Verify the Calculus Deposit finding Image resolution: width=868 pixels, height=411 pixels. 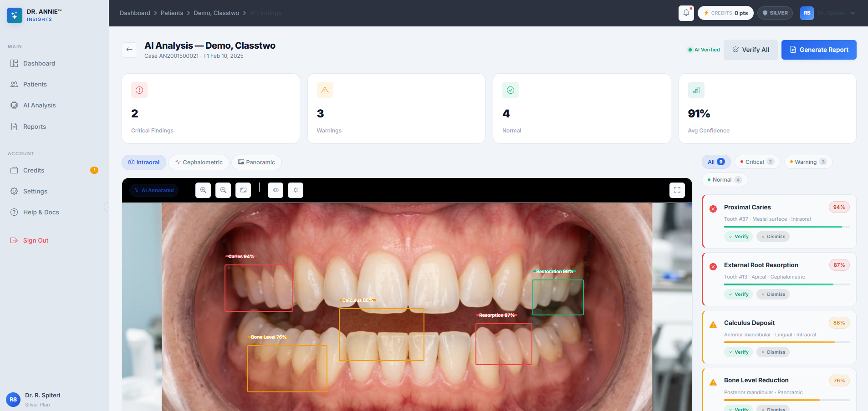tap(738, 352)
